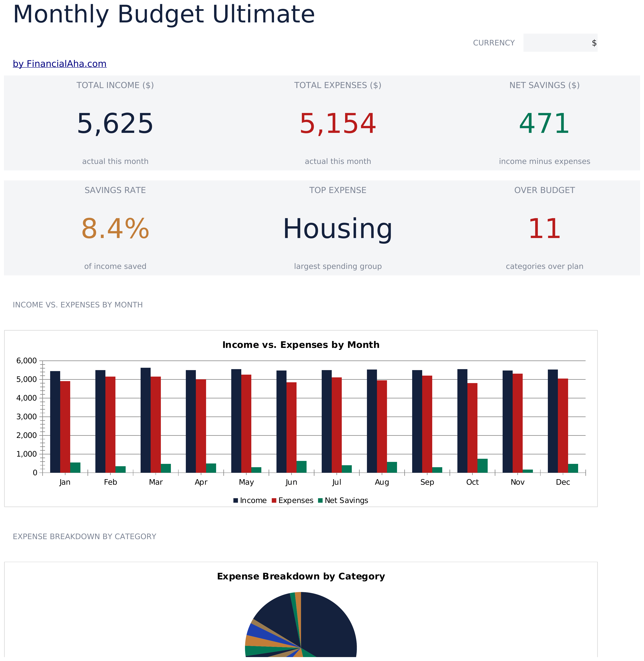The width and height of the screenshot is (644, 661).
Task: Click the Jan income bar
Action: coord(55,422)
